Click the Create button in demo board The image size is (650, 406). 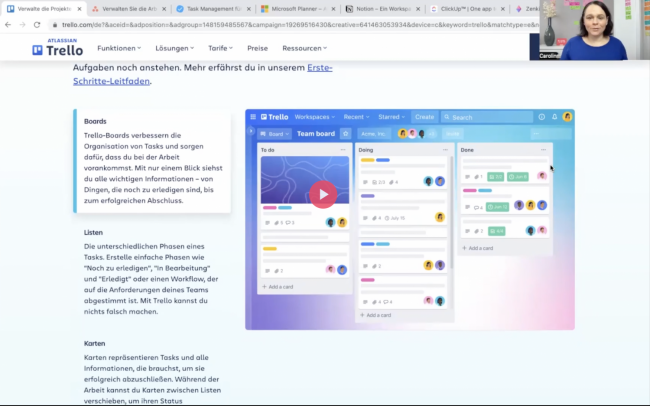424,117
